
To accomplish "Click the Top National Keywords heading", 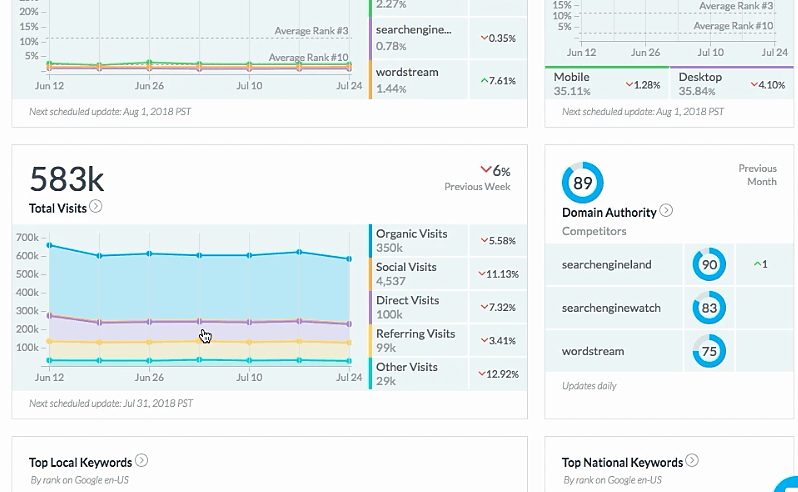I will (x=622, y=462).
